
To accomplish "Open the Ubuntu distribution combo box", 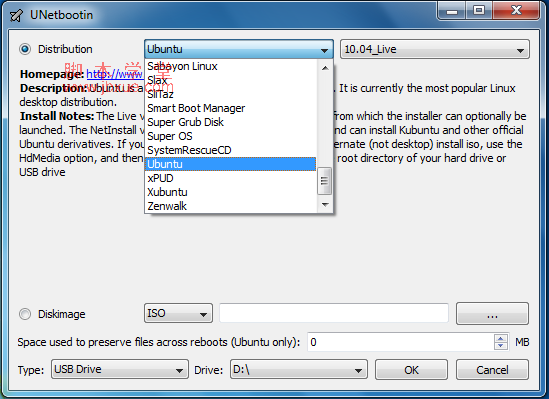I will pyautogui.click(x=239, y=49).
